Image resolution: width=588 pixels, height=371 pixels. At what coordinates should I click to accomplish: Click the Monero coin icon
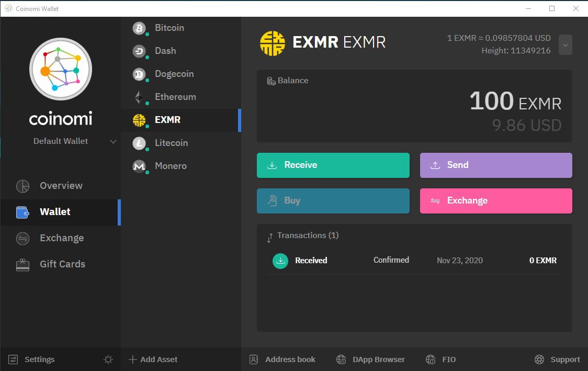(x=139, y=166)
